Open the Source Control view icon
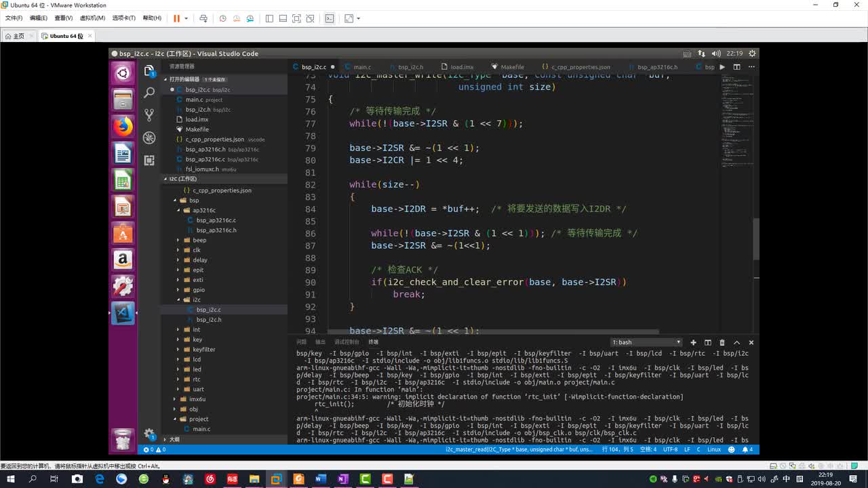This screenshot has width=868, height=488. coord(149,115)
